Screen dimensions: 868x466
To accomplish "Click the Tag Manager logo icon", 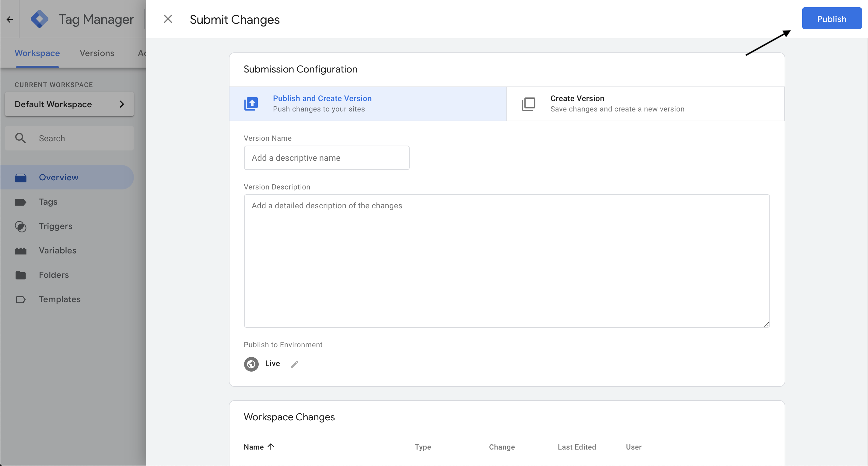I will 40,19.
